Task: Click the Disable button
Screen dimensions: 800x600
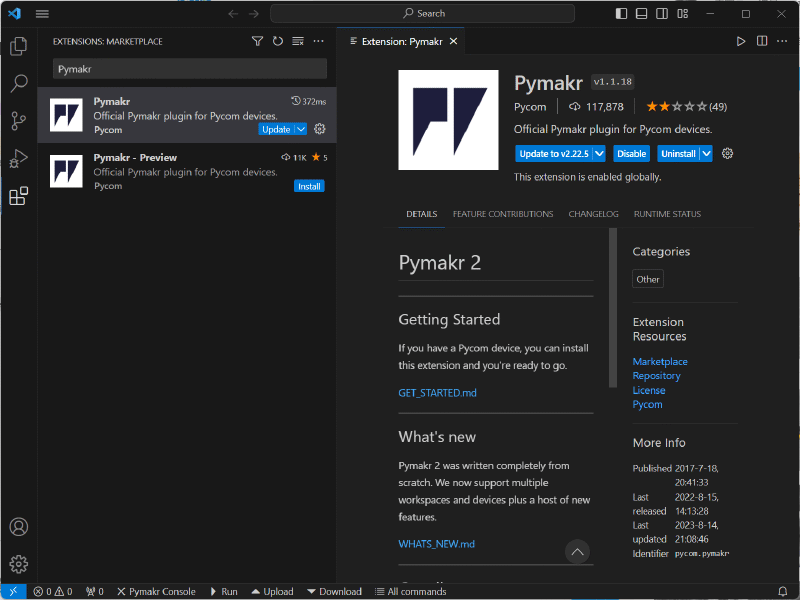Action: click(631, 154)
